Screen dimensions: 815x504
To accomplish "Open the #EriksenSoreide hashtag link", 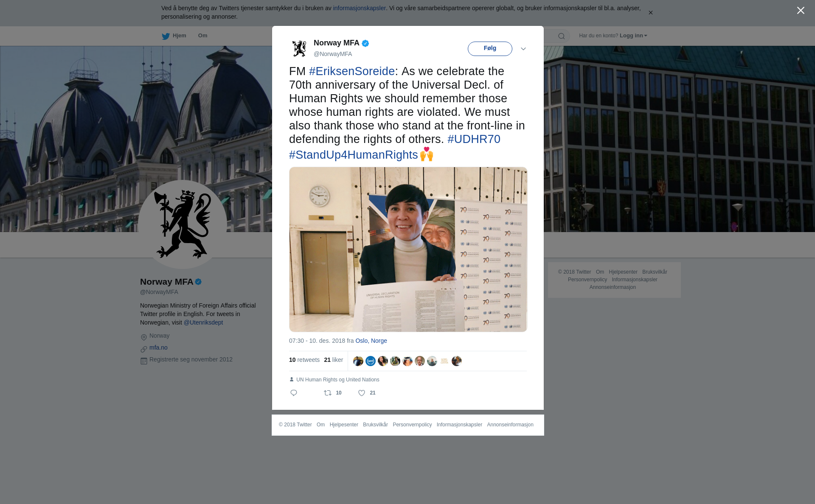I will click(352, 71).
